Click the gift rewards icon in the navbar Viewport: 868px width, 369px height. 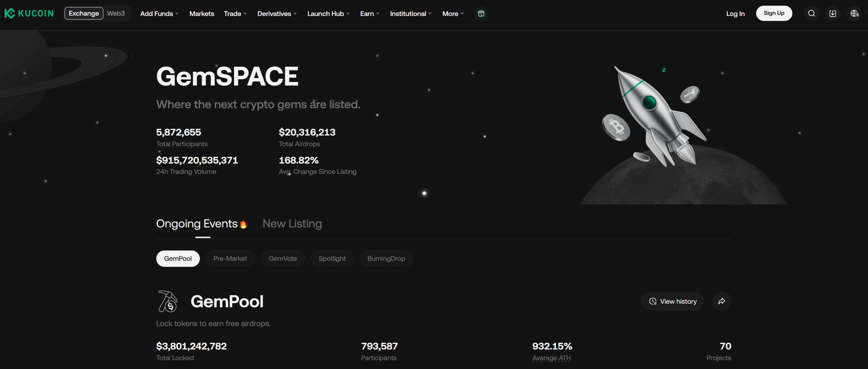coord(481,13)
